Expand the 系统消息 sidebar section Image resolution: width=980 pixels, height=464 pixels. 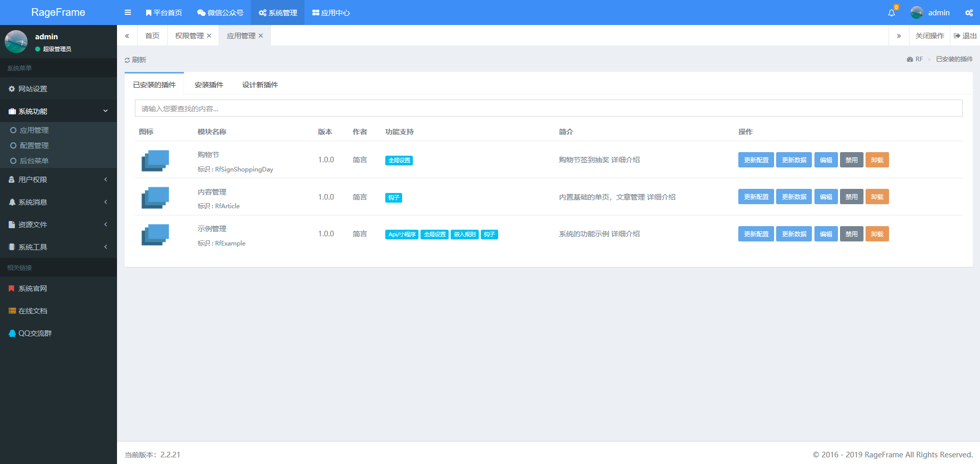click(x=58, y=202)
